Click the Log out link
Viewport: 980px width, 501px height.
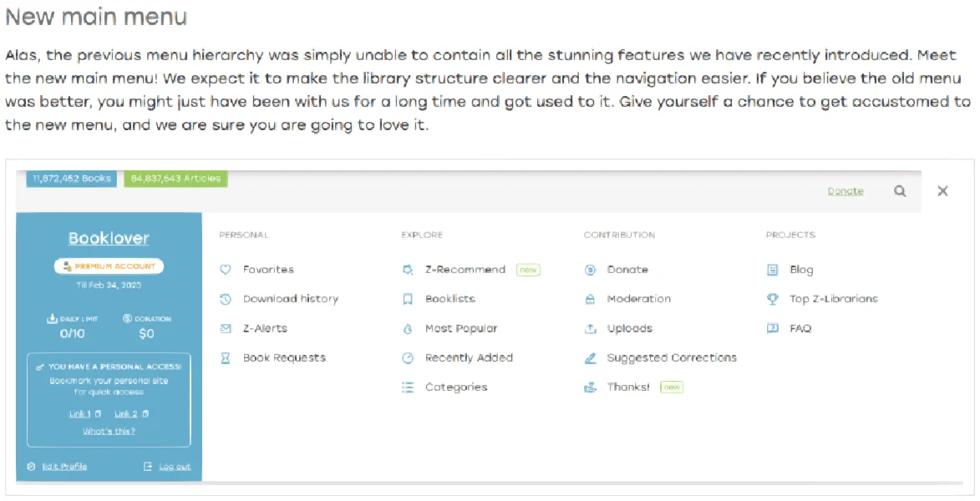point(175,467)
